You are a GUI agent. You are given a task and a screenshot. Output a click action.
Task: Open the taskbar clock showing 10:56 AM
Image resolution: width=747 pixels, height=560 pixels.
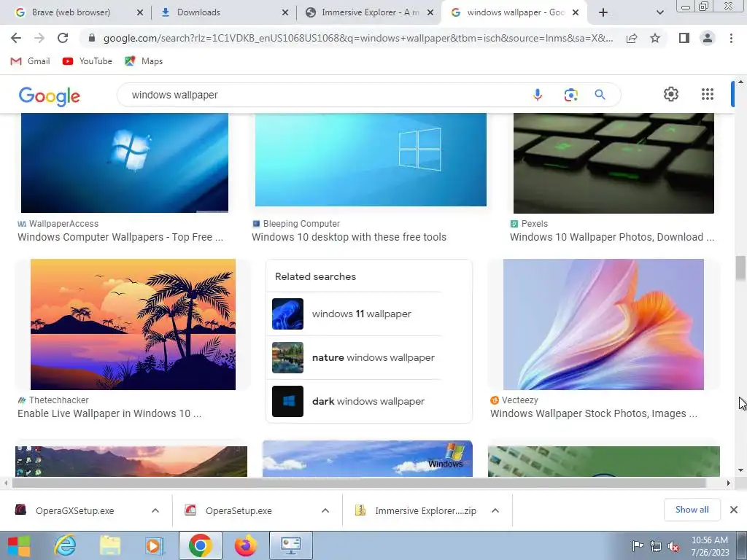click(710, 546)
